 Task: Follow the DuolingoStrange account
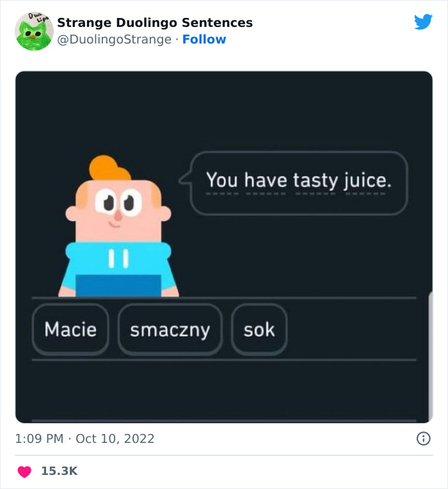[x=204, y=40]
